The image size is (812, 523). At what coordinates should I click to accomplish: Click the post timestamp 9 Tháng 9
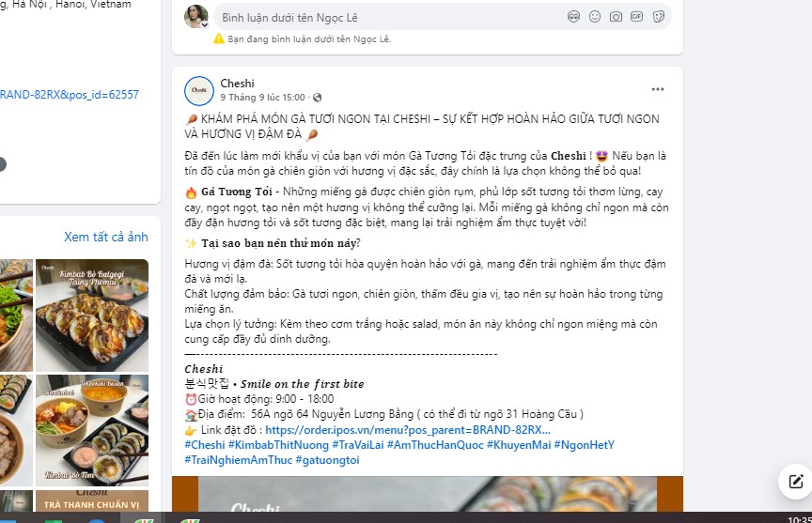(262, 98)
